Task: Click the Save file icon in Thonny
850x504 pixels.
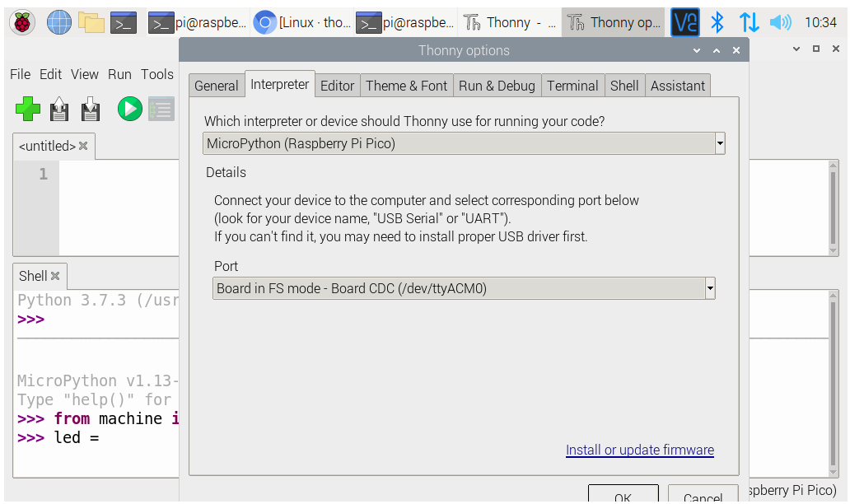Action: [x=91, y=109]
